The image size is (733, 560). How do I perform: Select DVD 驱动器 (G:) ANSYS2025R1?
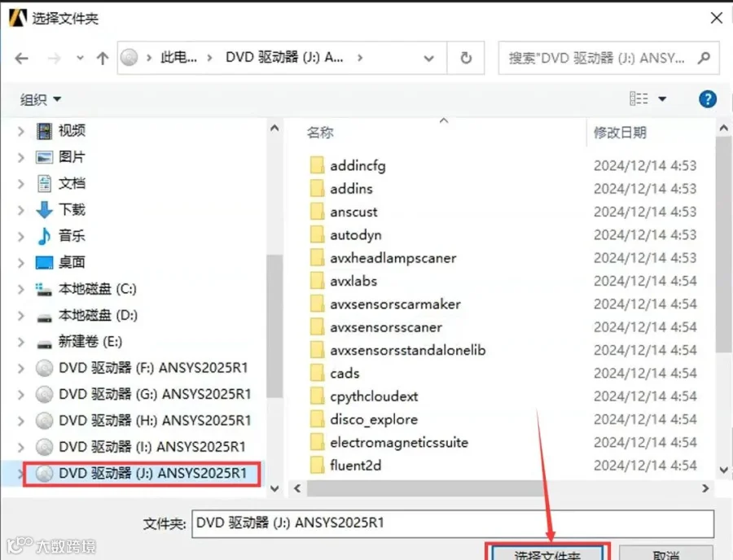point(155,394)
